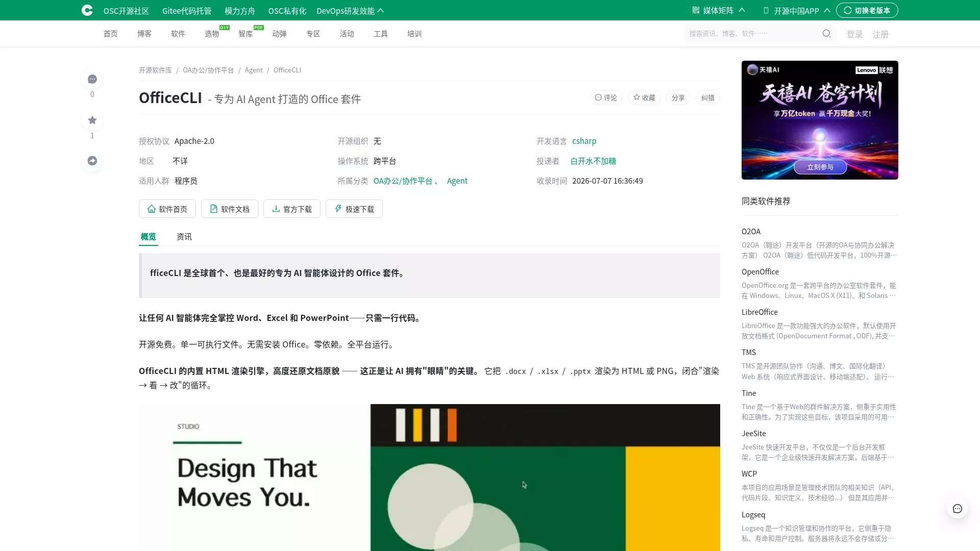Click 模力方舟 top bar link
980x551 pixels.
(240, 11)
